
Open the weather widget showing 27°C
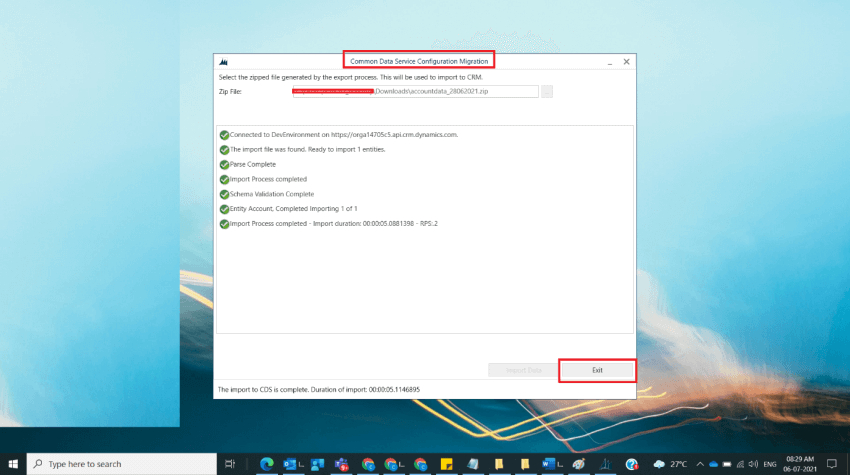[670, 464]
